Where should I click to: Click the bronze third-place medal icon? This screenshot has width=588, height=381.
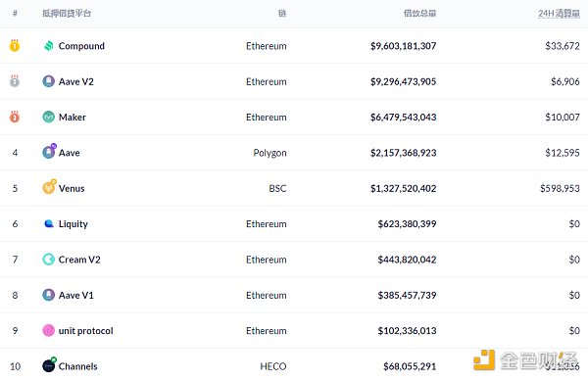click(x=15, y=117)
